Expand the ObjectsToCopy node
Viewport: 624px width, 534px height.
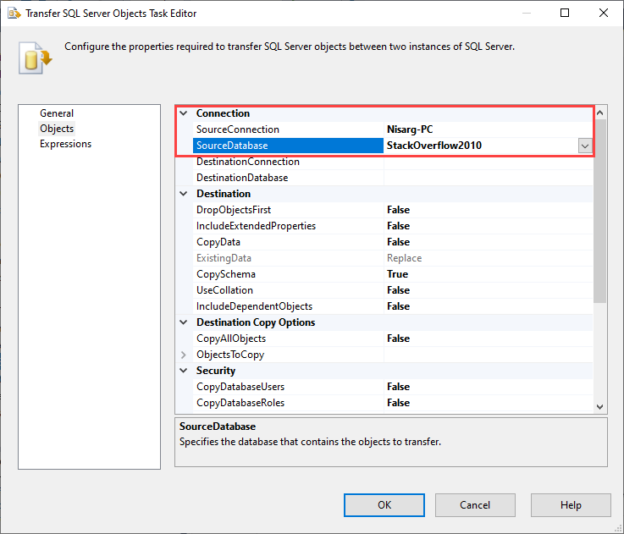coord(183,354)
